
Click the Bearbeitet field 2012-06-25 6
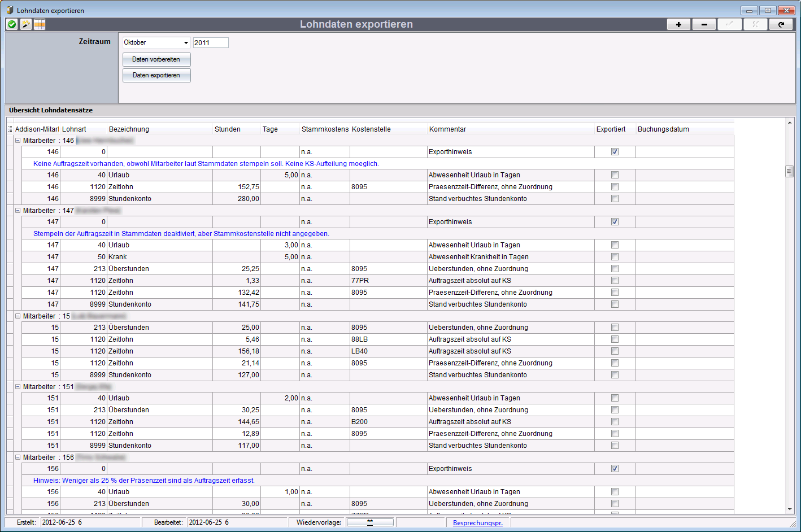pyautogui.click(x=237, y=522)
